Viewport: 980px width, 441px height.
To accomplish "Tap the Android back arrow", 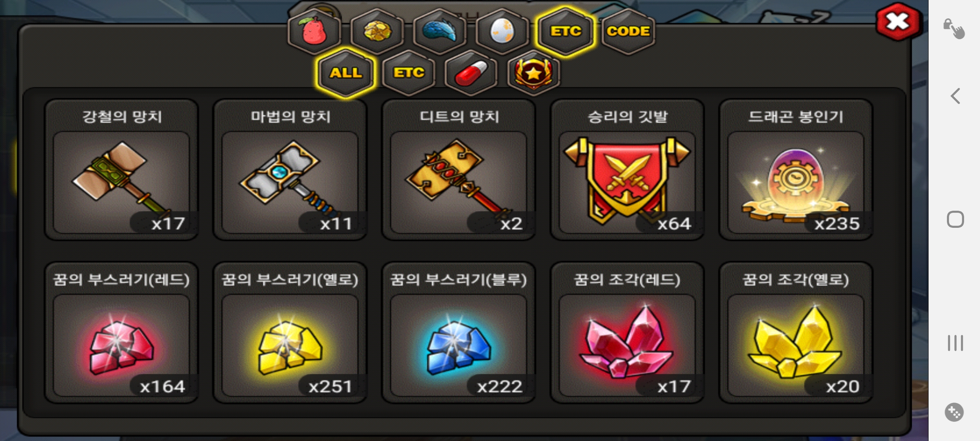I will click(x=955, y=96).
